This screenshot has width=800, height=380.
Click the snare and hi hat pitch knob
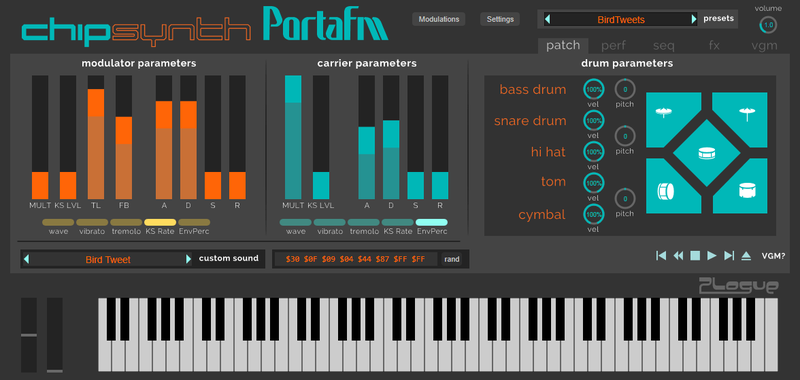[x=625, y=136]
